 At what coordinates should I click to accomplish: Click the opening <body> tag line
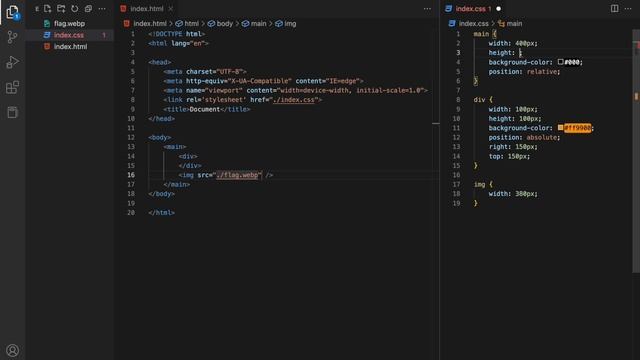160,137
